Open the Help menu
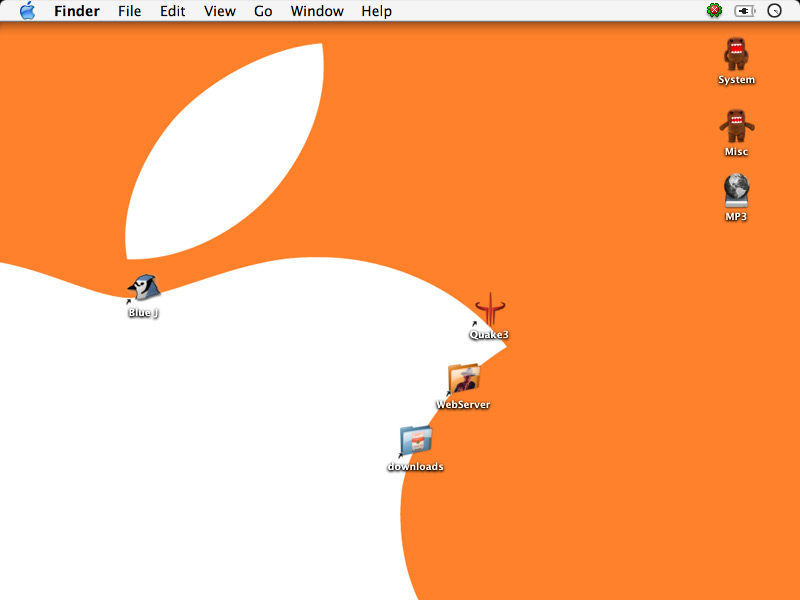The height and width of the screenshot is (600, 800). (377, 11)
